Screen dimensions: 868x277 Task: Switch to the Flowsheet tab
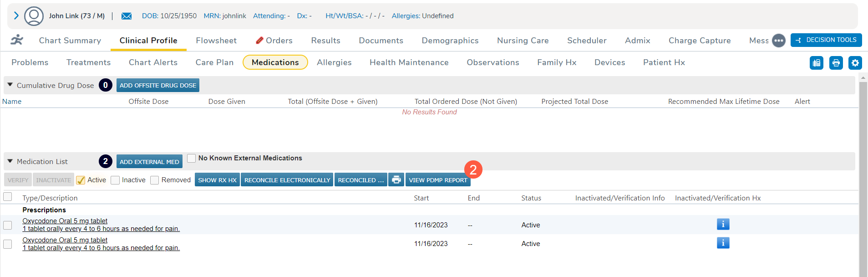[x=216, y=41]
